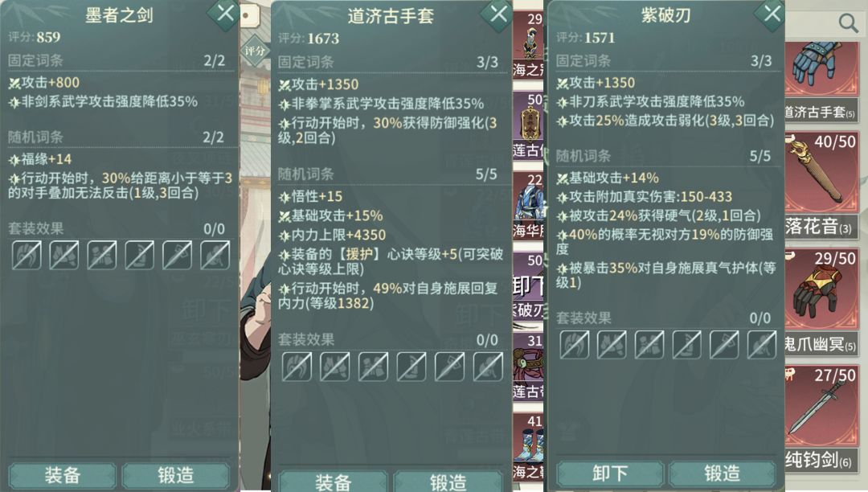868x492 pixels.
Task: Click last set-effect slot in 紫破刃 panel
Action: click(x=762, y=344)
